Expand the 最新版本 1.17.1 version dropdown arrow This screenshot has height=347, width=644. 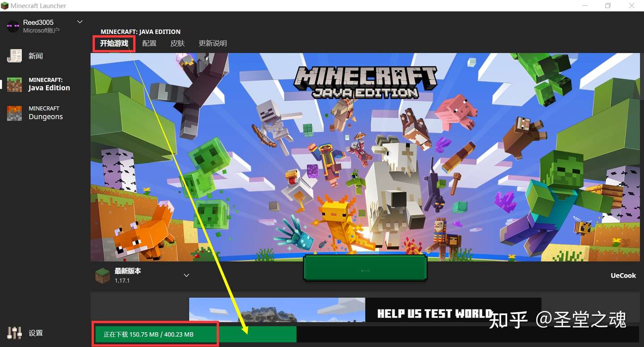coord(186,275)
